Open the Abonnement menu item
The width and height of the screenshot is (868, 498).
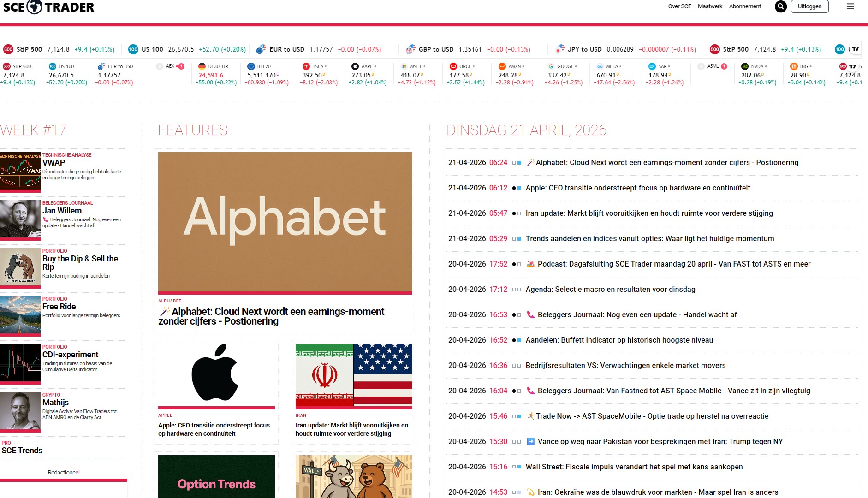pos(745,6)
